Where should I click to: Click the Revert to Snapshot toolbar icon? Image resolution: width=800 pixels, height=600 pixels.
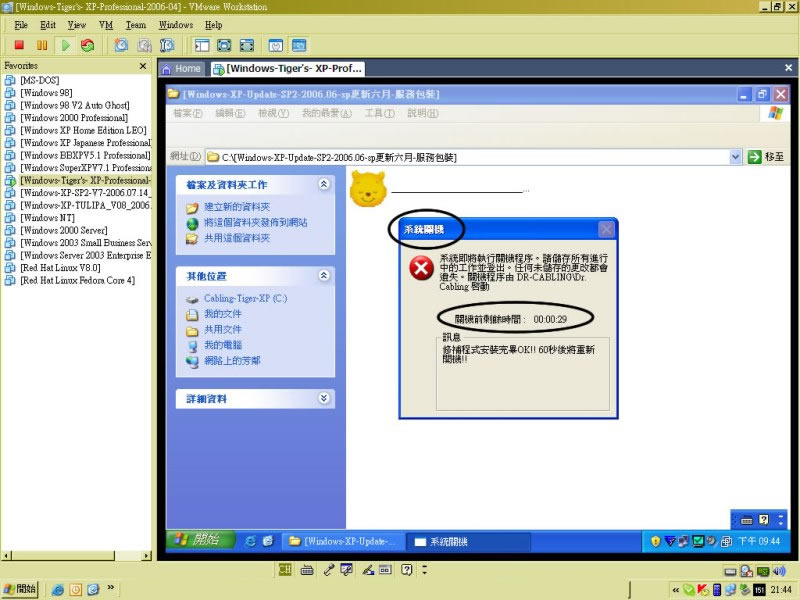[144, 45]
